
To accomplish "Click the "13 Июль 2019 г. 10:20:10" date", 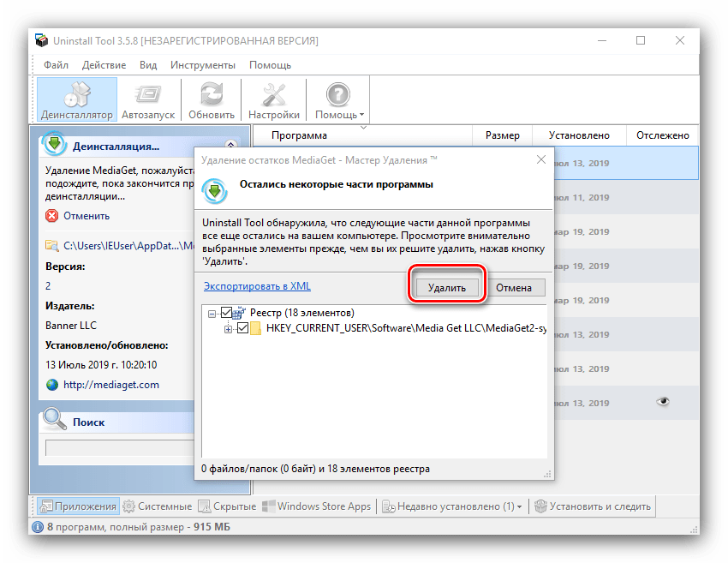I will [x=101, y=365].
